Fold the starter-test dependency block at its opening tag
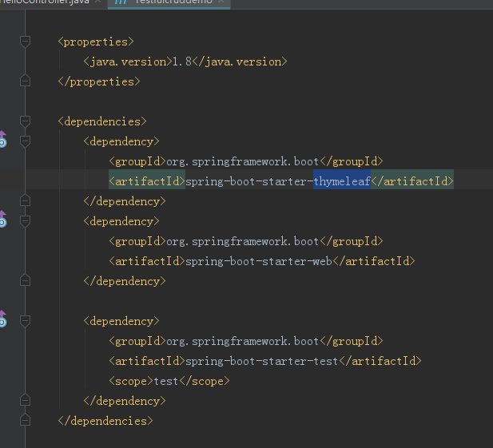493x448 pixels. coord(25,321)
